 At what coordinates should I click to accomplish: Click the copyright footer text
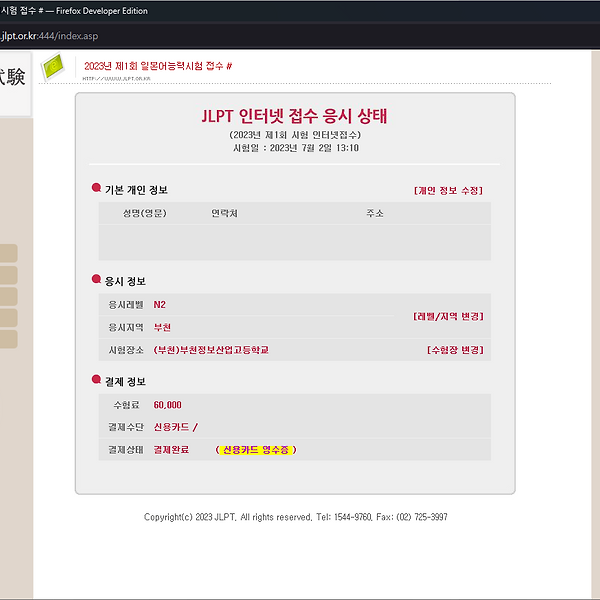(295, 517)
